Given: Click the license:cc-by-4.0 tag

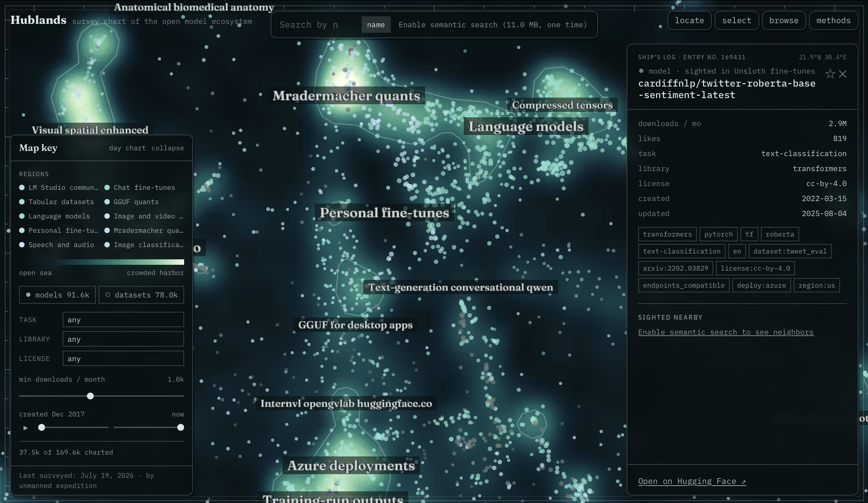Looking at the screenshot, I should point(755,268).
